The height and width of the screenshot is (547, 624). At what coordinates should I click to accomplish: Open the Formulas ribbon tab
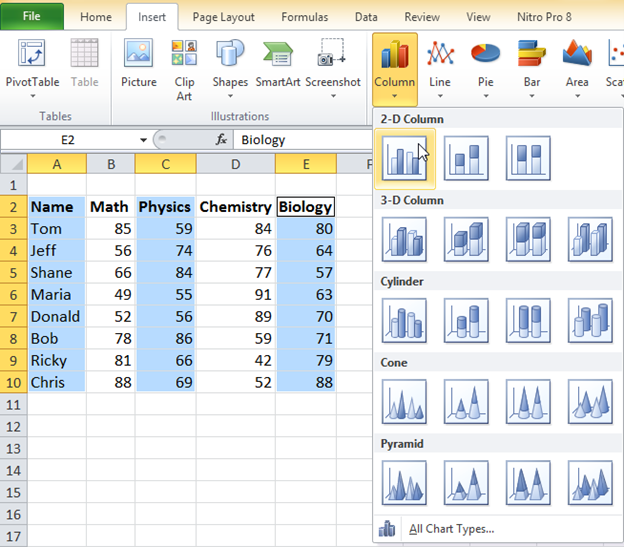304,17
